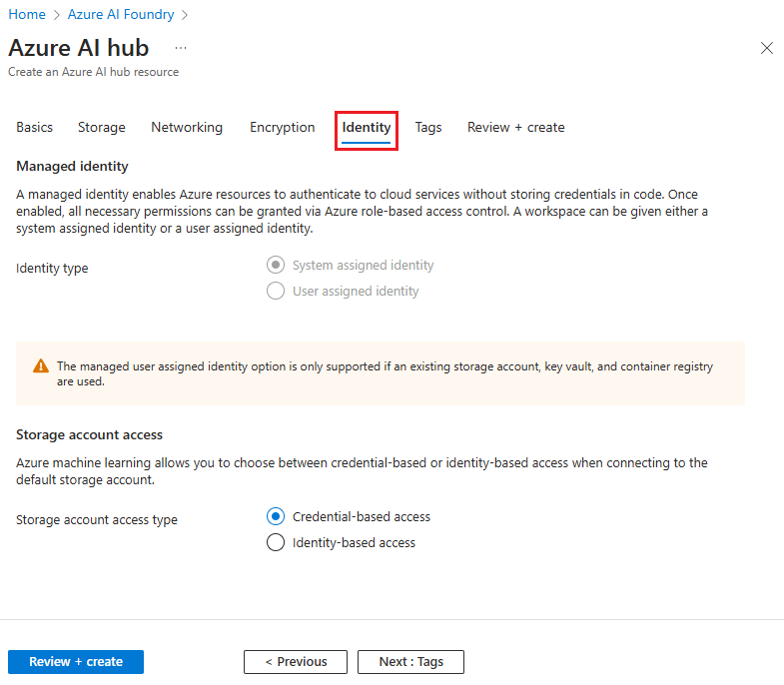
Task: Open the ellipsis more options menu
Action: [181, 48]
